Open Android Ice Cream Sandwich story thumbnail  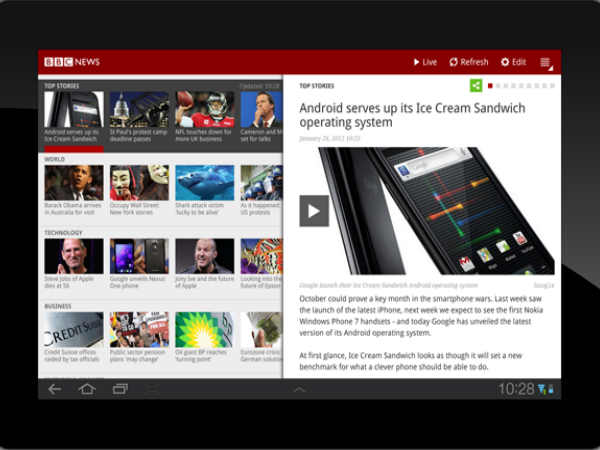(74, 109)
